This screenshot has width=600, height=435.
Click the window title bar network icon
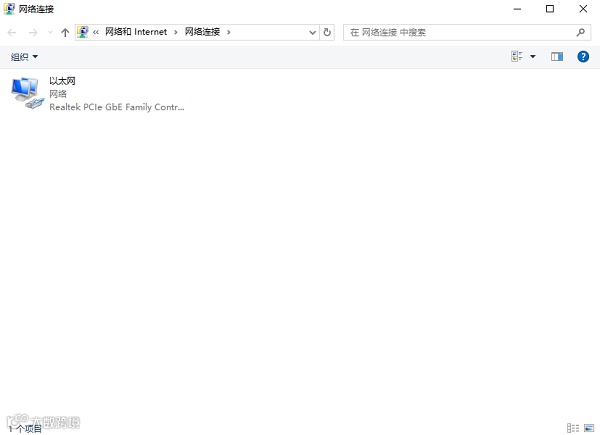(9, 9)
